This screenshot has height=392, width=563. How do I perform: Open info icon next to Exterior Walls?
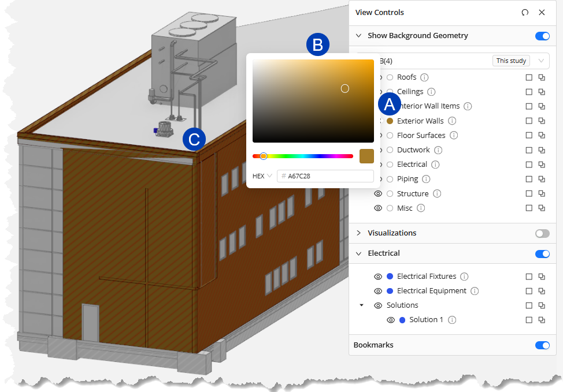pyautogui.click(x=452, y=121)
